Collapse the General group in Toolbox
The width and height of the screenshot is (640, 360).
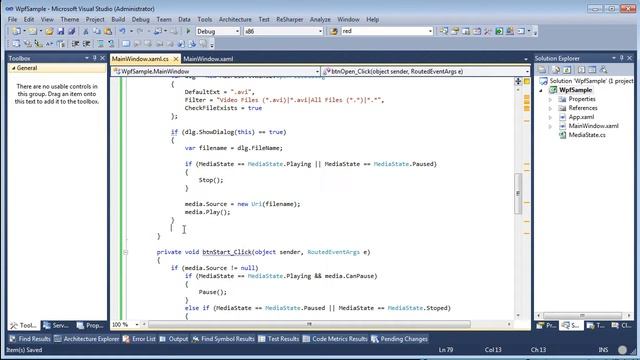tap(13, 68)
